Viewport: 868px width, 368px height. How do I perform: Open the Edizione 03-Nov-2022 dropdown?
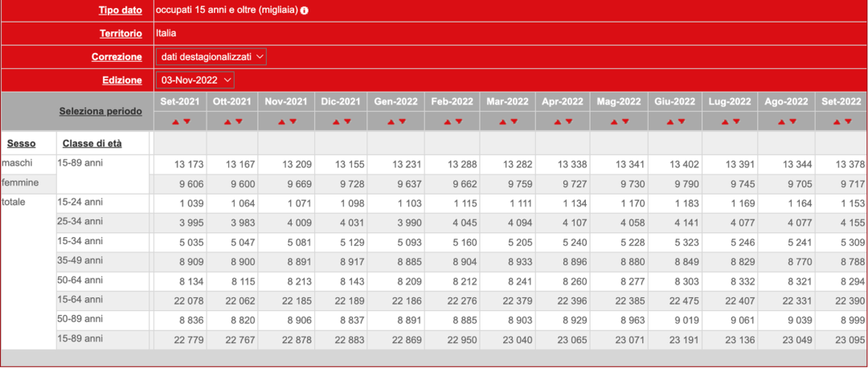[x=195, y=80]
